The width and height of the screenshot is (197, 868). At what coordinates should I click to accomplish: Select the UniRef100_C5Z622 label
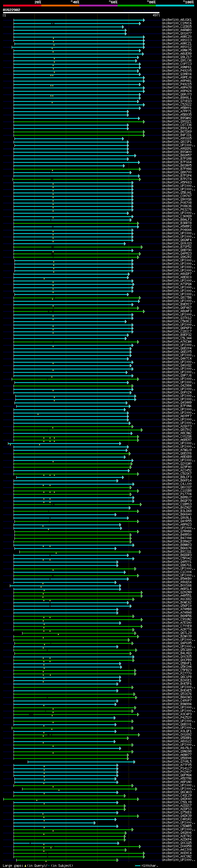176,104
